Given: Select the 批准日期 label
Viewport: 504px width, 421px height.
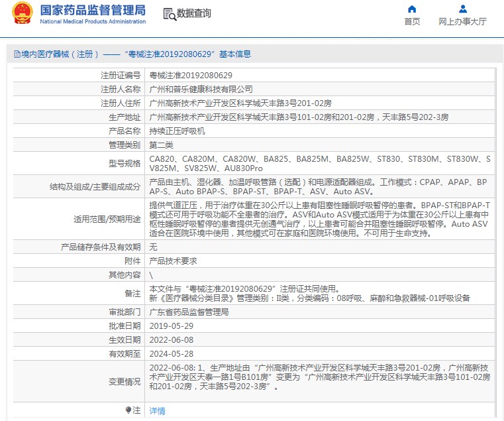Looking at the screenshot, I should click(x=125, y=326).
